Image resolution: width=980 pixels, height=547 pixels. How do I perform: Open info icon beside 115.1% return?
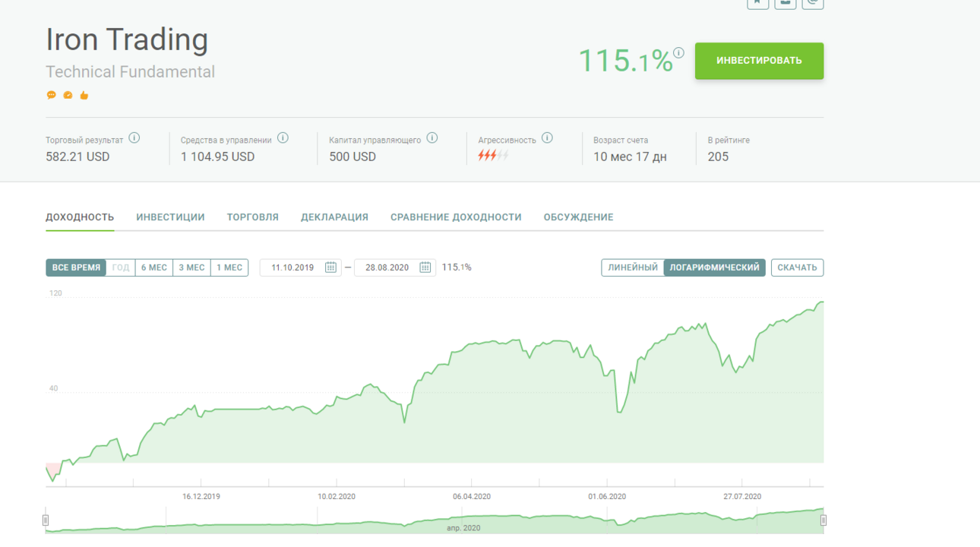click(x=678, y=52)
